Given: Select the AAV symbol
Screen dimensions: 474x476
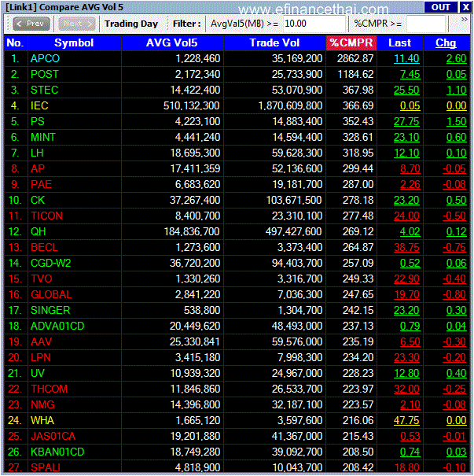Looking at the screenshot, I should click(41, 341).
